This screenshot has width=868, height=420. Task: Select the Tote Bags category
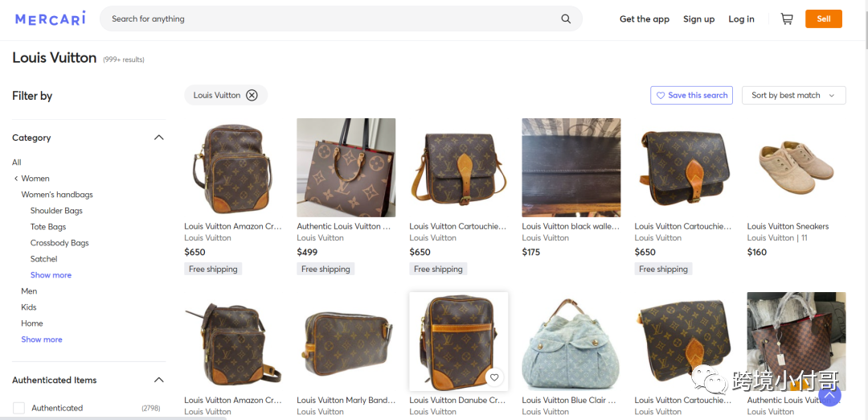click(48, 227)
